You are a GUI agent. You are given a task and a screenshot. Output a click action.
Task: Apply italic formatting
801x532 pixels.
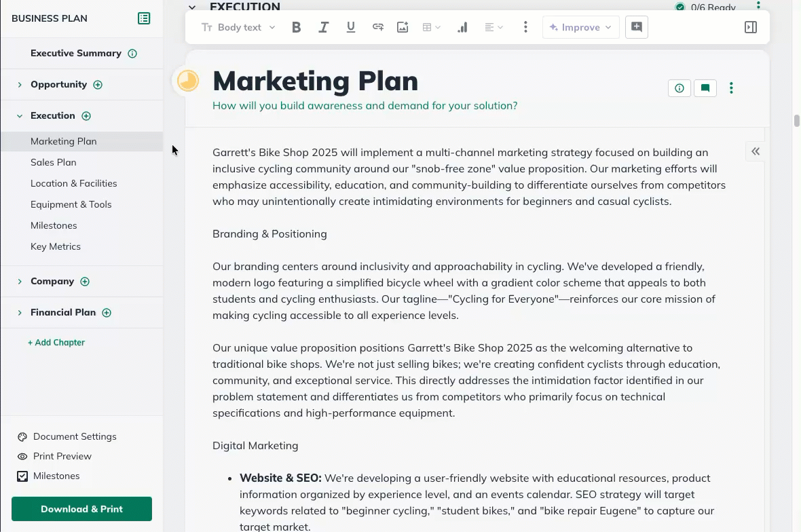click(x=324, y=27)
